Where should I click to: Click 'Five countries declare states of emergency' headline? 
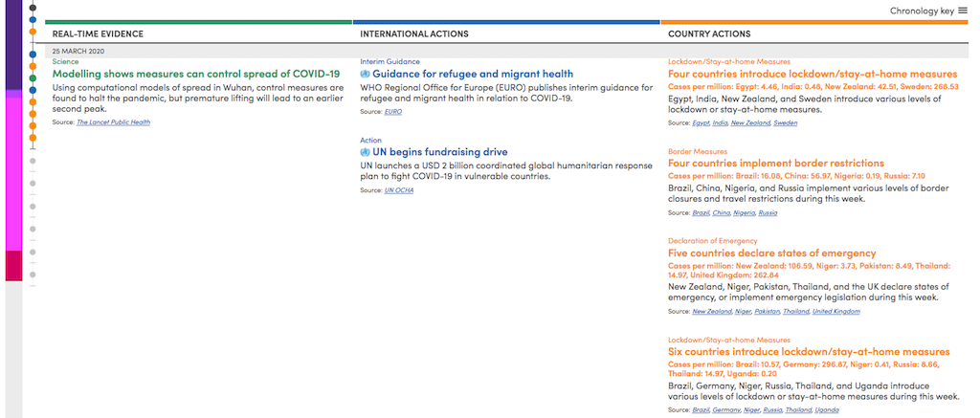(772, 253)
